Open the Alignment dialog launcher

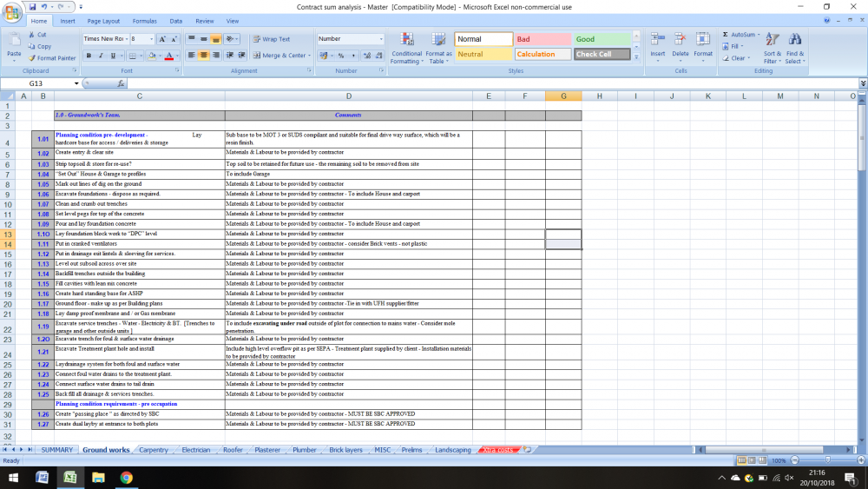click(309, 71)
